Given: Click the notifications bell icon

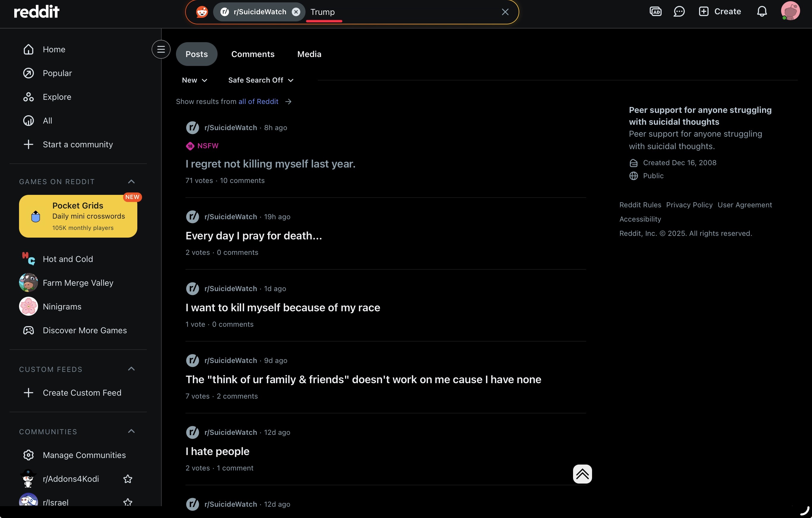Looking at the screenshot, I should [x=762, y=12].
